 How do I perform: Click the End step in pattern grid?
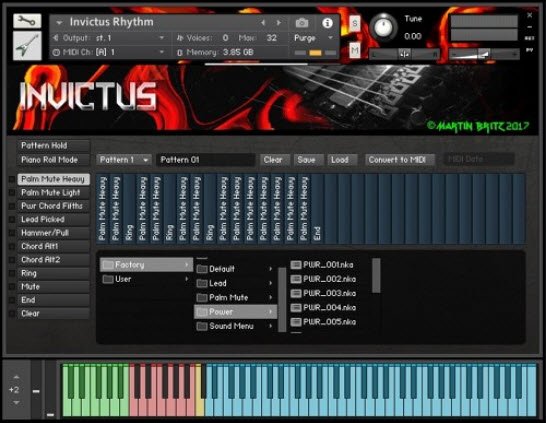click(317, 209)
